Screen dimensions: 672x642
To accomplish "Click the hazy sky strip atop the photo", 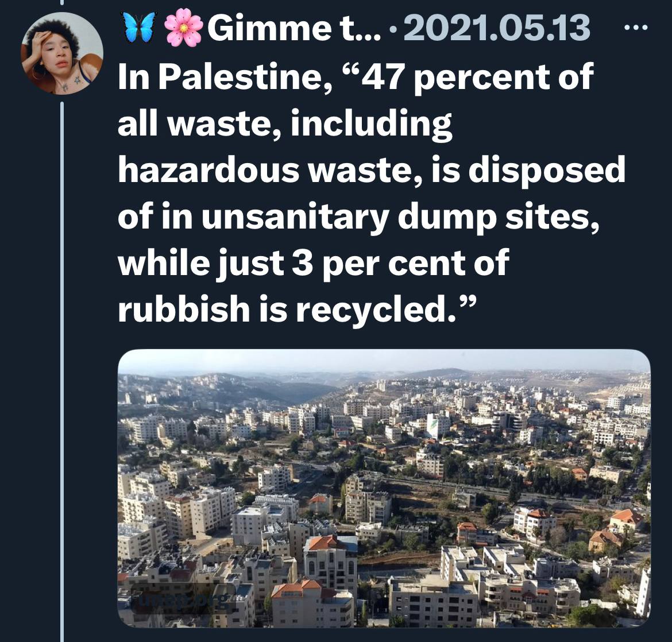I will click(384, 361).
